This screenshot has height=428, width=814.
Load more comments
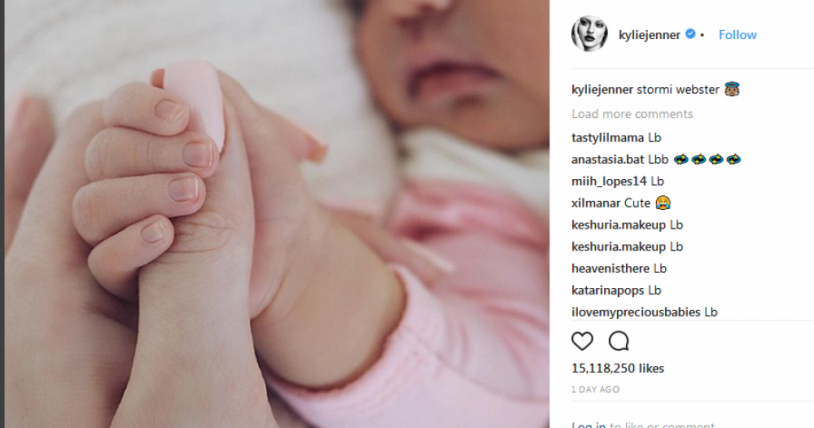click(632, 114)
